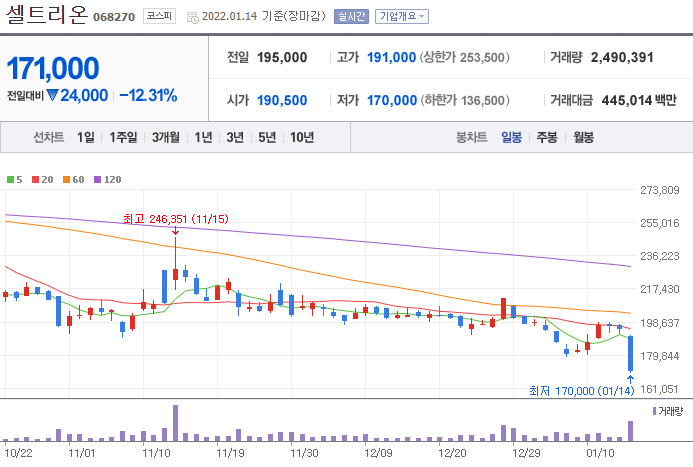Click the purple 120-day moving average swatch
The height and width of the screenshot is (467, 693).
click(98, 179)
